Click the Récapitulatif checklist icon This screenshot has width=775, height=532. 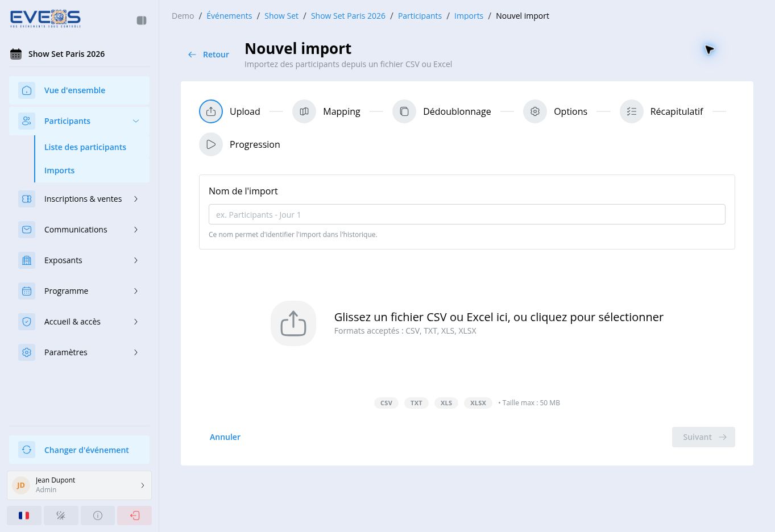pos(632,111)
